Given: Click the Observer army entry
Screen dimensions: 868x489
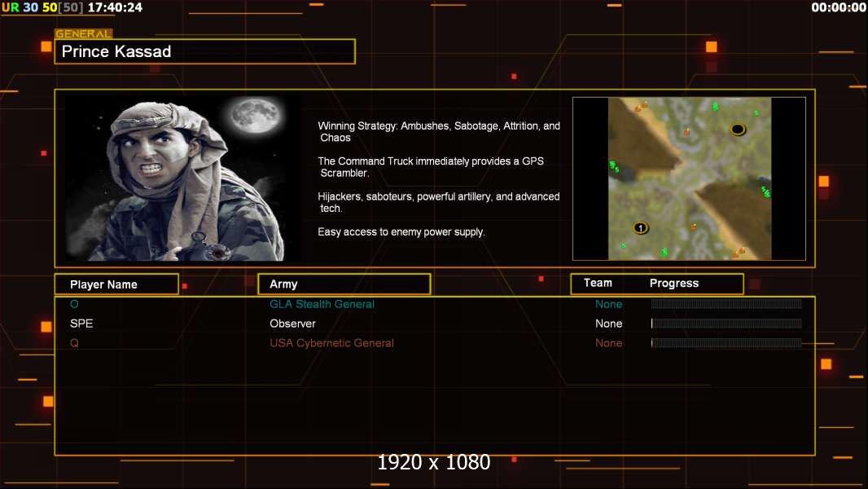Looking at the screenshot, I should coord(292,324).
